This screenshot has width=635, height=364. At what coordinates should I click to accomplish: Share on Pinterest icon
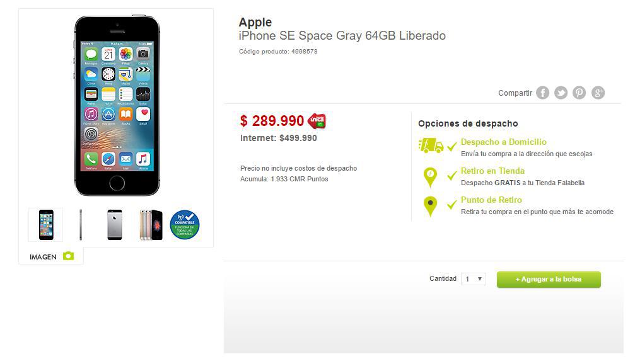[x=579, y=93]
